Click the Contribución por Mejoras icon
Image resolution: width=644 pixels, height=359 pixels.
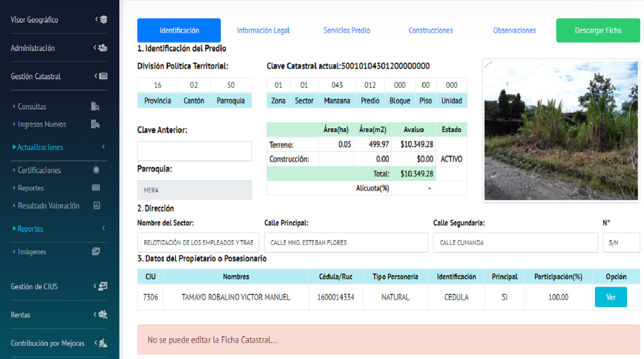coord(103,343)
